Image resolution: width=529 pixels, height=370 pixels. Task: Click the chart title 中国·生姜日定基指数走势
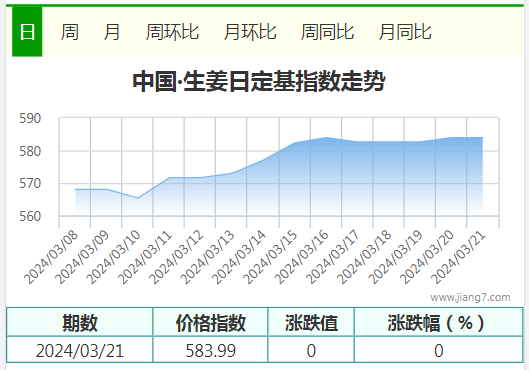click(259, 81)
